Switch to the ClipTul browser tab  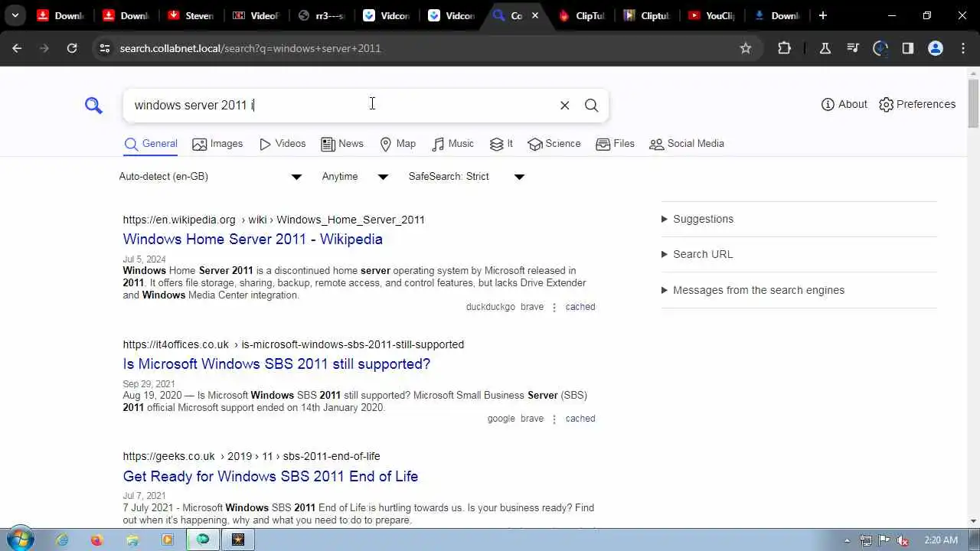(x=583, y=15)
